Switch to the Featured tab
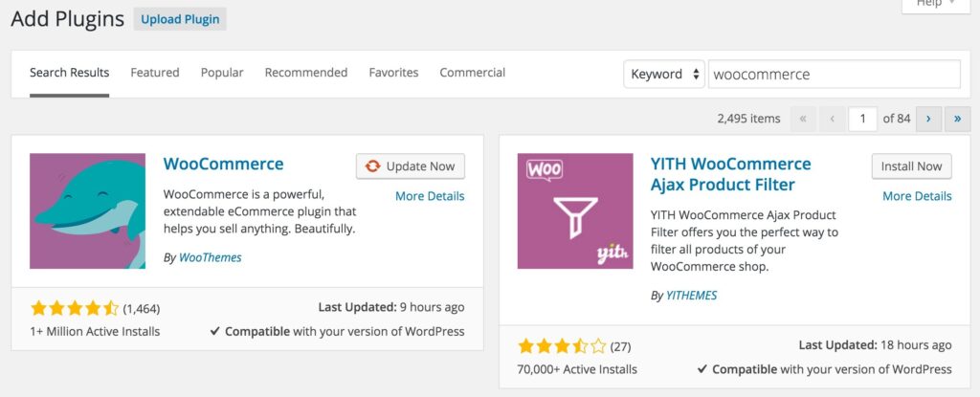The image size is (980, 397). pos(155,73)
